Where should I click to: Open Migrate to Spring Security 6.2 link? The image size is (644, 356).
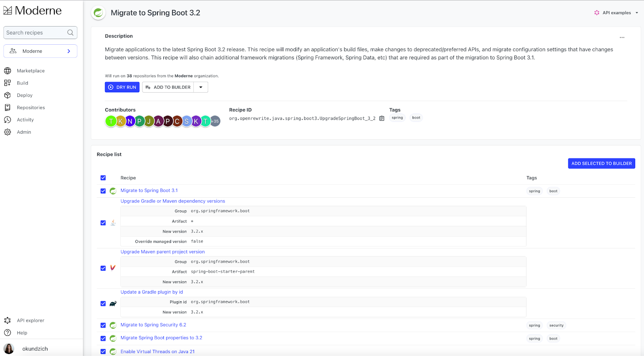coord(153,325)
